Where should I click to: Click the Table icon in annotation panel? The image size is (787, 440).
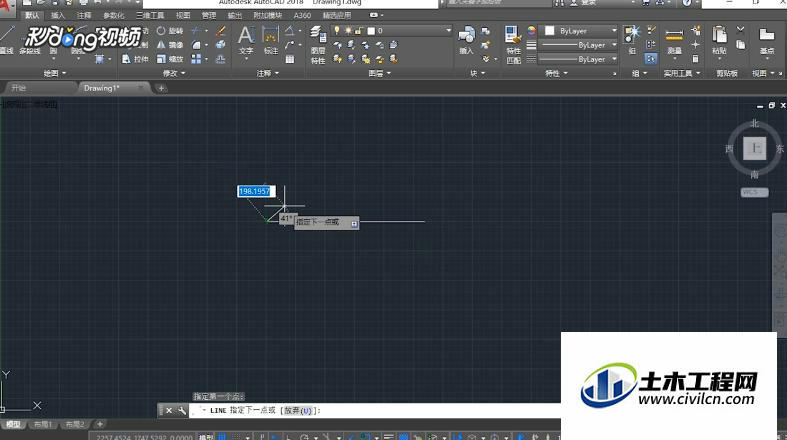pyautogui.click(x=290, y=59)
